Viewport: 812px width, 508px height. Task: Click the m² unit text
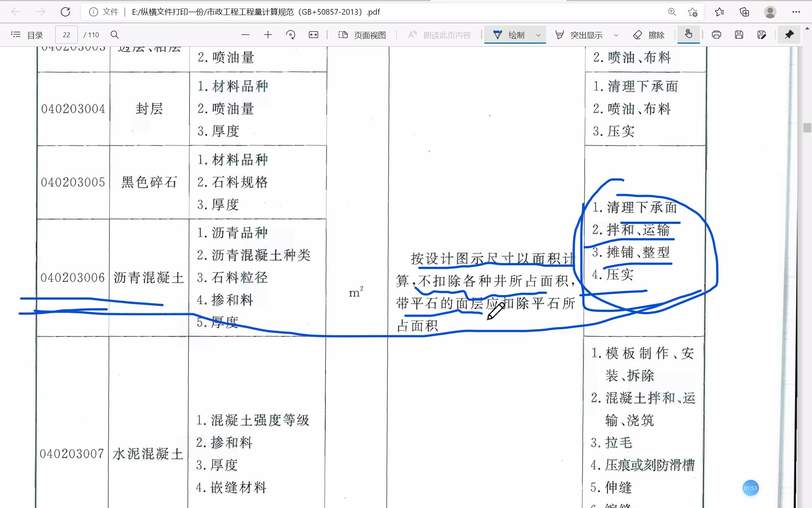coord(356,292)
